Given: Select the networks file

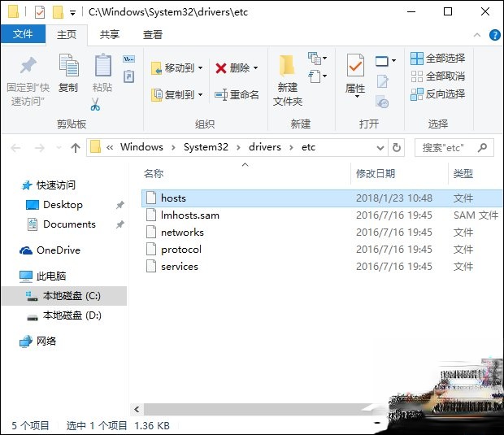Looking at the screenshot, I should click(x=322, y=232).
